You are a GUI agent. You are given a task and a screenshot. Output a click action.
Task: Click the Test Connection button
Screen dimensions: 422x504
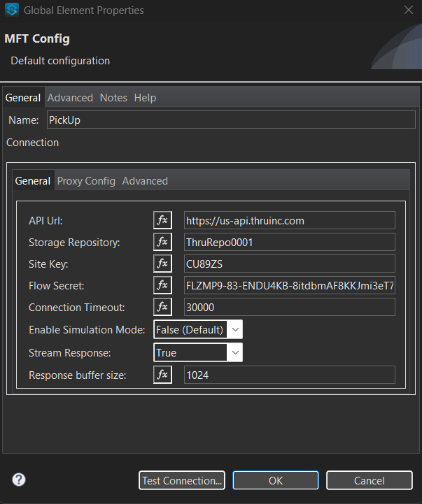point(182,480)
